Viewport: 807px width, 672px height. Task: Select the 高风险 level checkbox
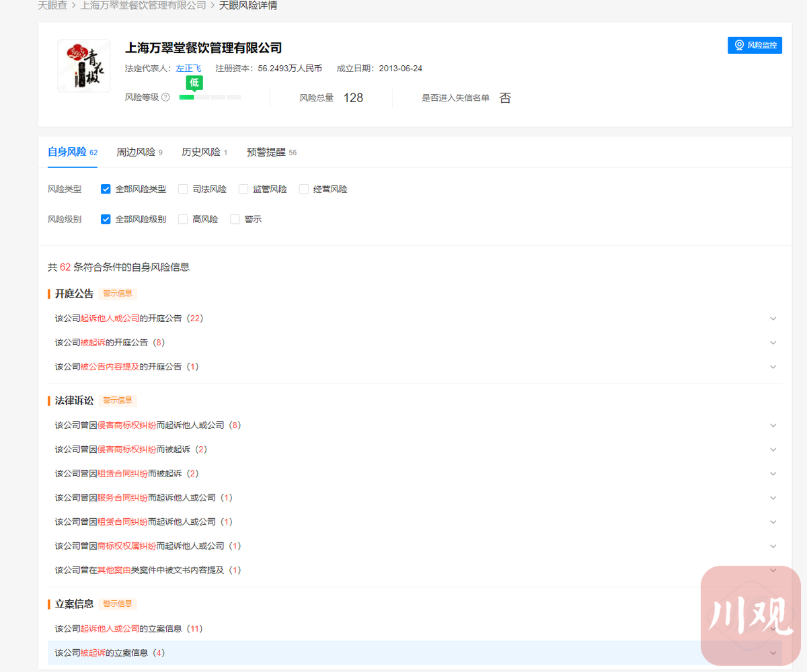[183, 219]
